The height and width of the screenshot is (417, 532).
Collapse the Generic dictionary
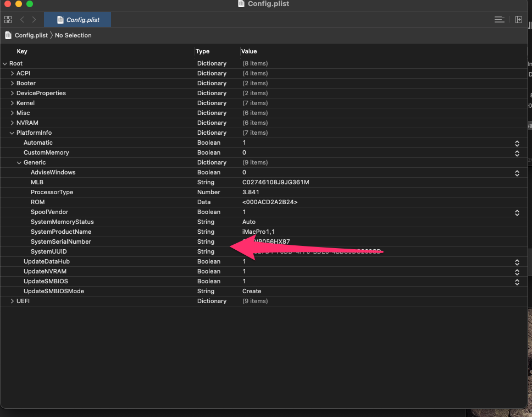[19, 163]
